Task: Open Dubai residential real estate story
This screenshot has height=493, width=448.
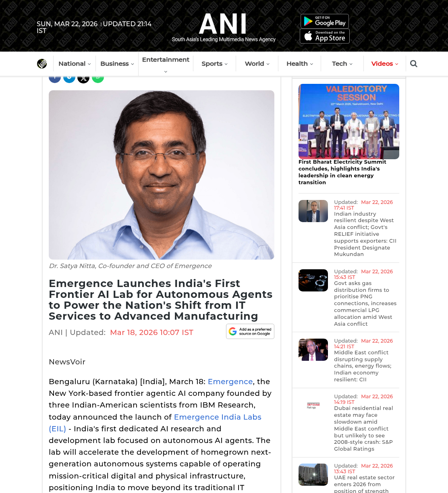Action: (363, 429)
